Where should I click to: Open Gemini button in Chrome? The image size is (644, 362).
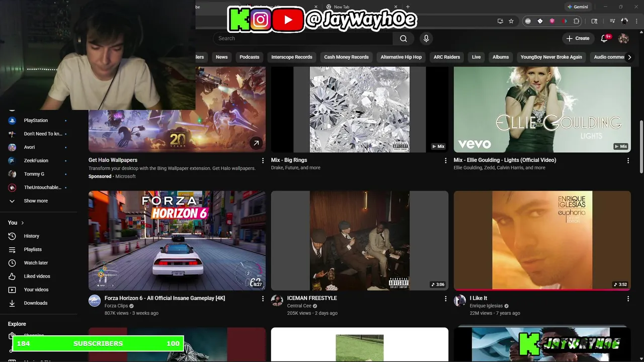578,7
